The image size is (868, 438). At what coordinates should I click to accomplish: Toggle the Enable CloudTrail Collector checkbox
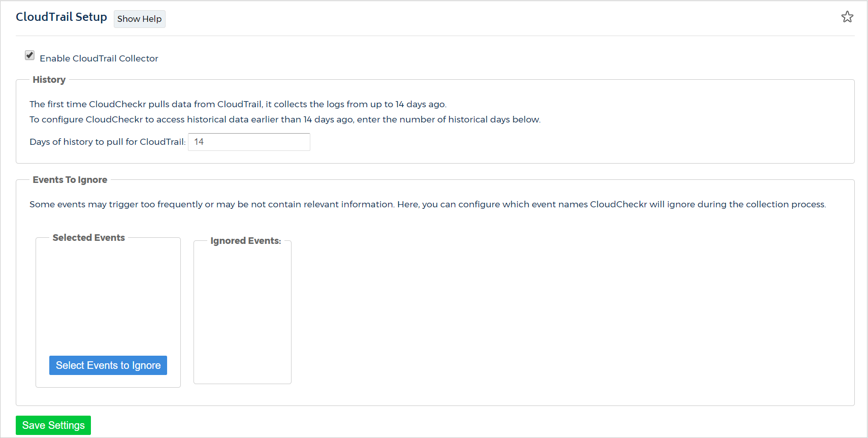[x=29, y=55]
